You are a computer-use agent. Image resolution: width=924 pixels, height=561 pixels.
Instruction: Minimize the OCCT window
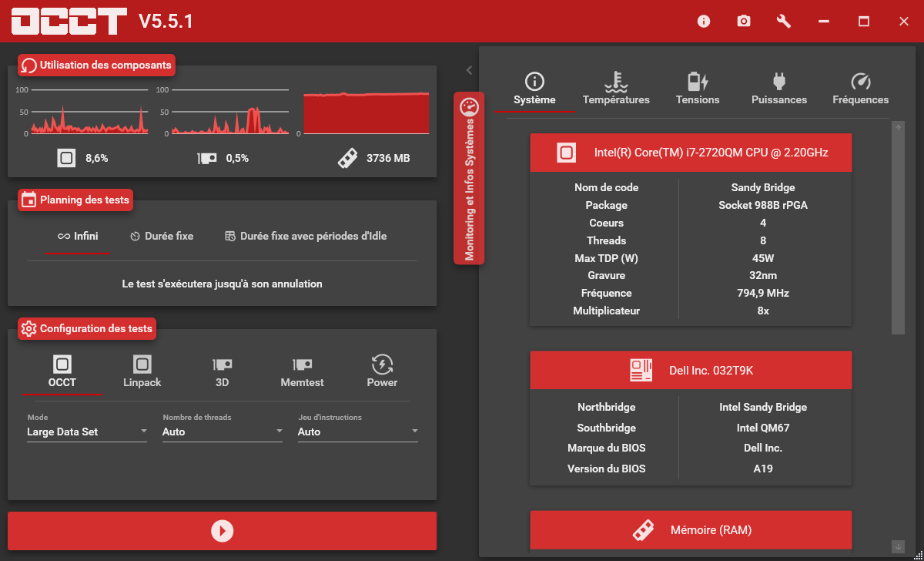824,22
